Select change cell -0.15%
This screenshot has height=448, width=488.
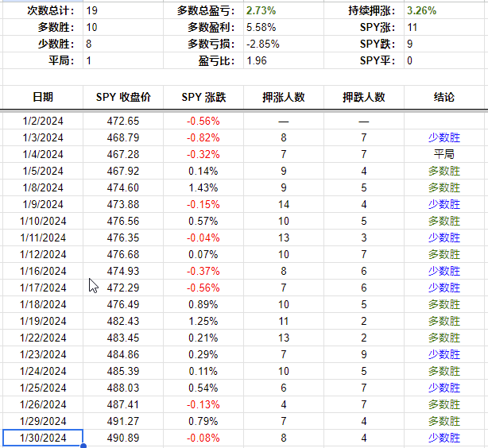tap(203, 204)
